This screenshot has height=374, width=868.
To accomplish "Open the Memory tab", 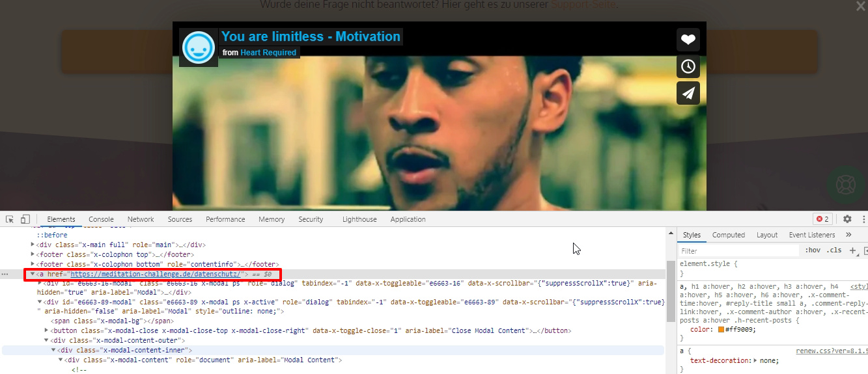I will [272, 219].
